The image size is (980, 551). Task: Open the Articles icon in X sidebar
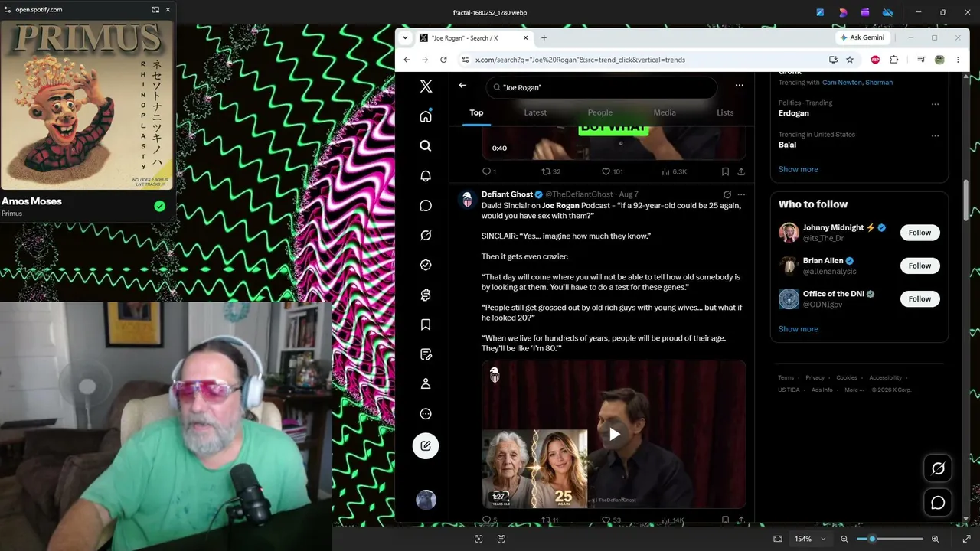pyautogui.click(x=426, y=354)
